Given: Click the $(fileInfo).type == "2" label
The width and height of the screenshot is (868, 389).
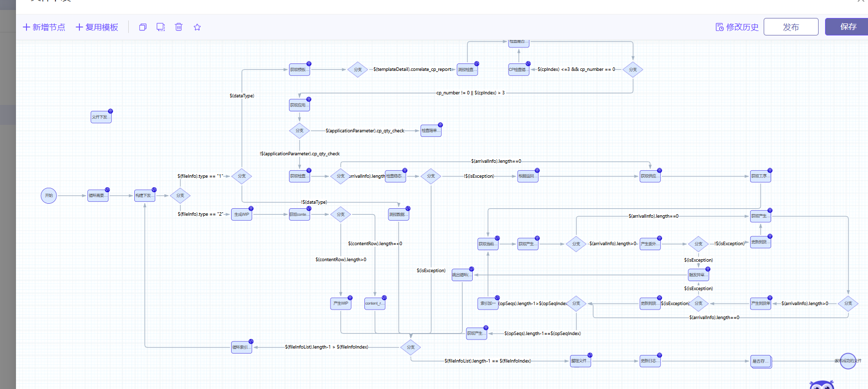Looking at the screenshot, I should pyautogui.click(x=200, y=214).
